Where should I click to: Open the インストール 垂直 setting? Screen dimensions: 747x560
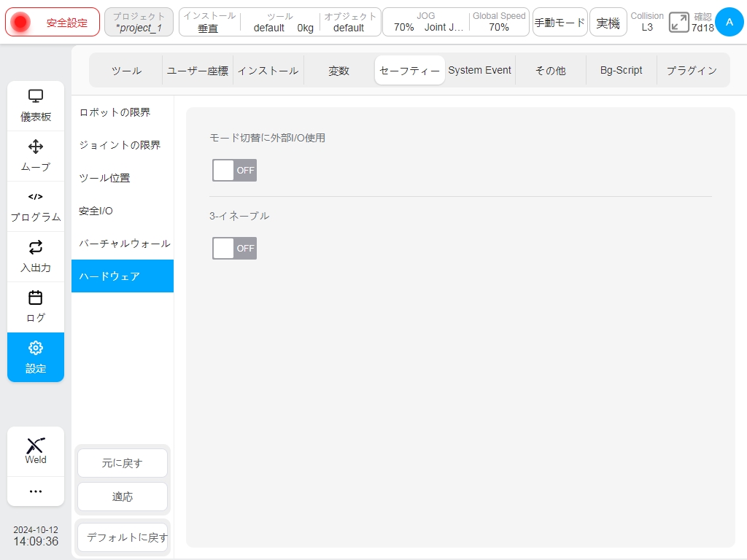(209, 22)
